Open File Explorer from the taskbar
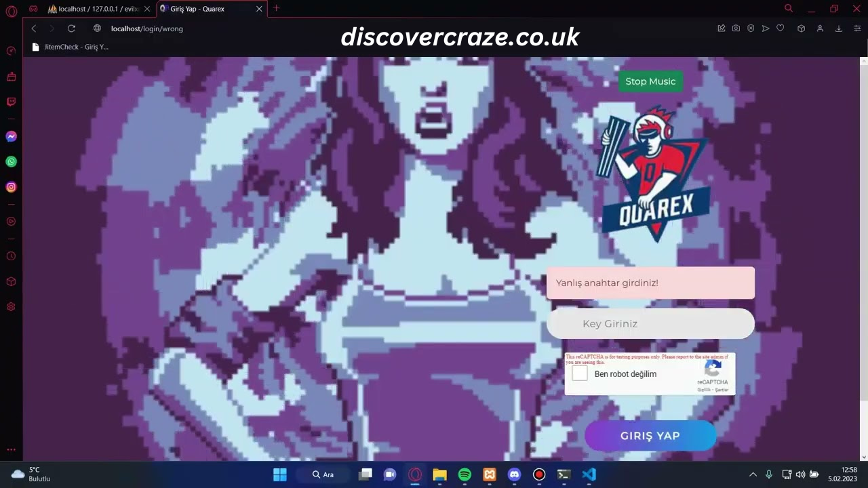This screenshot has height=488, width=868. tap(439, 474)
